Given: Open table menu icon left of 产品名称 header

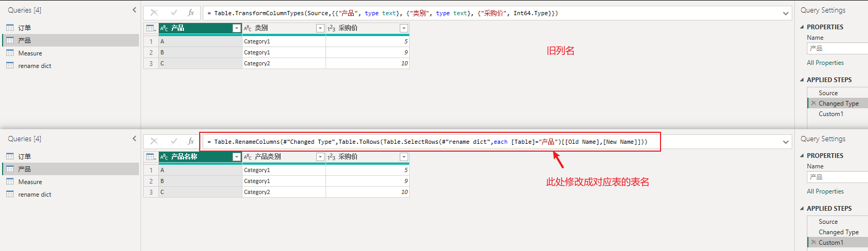Looking at the screenshot, I should [x=151, y=157].
